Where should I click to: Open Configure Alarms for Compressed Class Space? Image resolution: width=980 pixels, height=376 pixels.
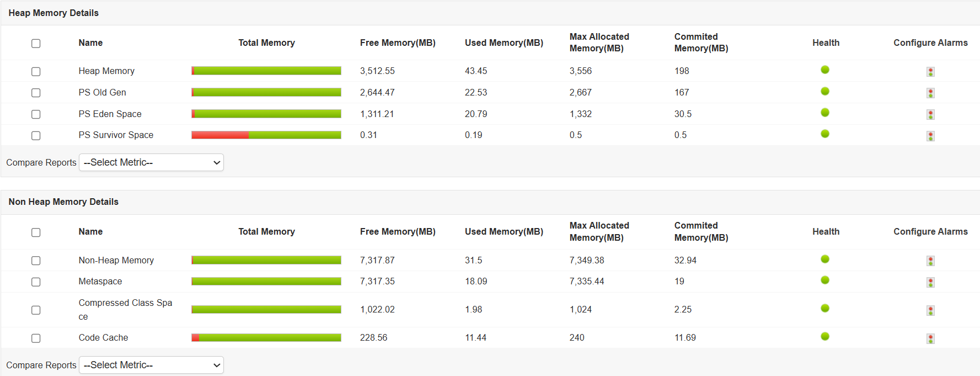coord(930,310)
